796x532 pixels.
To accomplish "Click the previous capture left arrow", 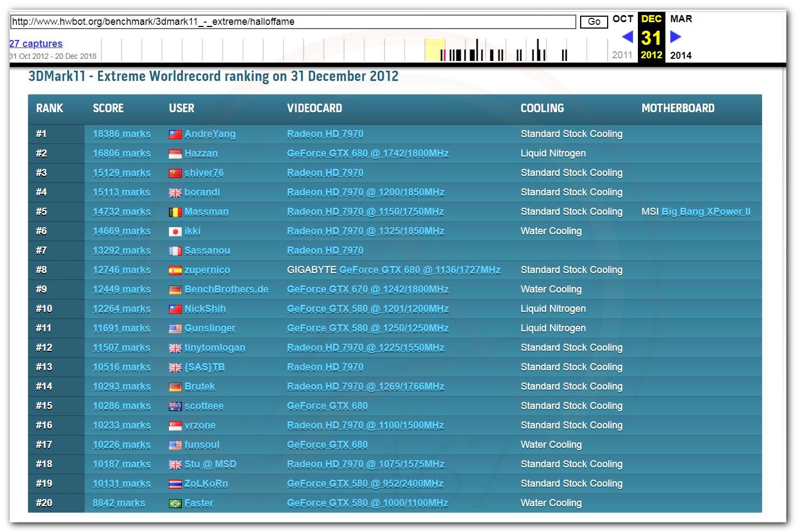I will tap(627, 37).
